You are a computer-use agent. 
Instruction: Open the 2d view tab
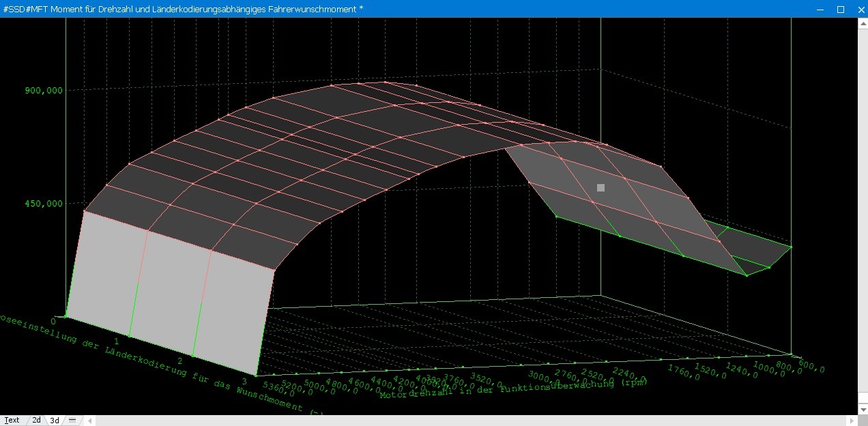[36, 421]
